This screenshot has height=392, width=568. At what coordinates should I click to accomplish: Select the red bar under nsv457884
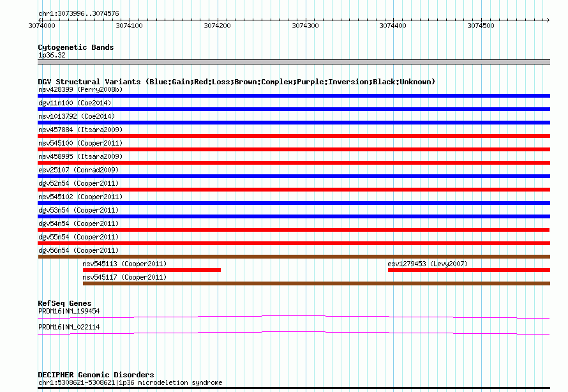(294, 136)
